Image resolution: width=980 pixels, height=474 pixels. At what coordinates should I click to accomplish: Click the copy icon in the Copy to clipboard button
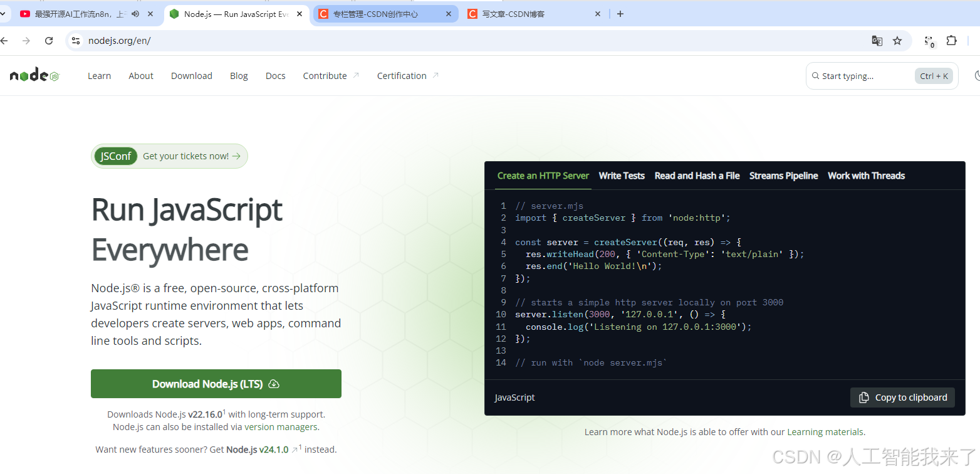[864, 398]
